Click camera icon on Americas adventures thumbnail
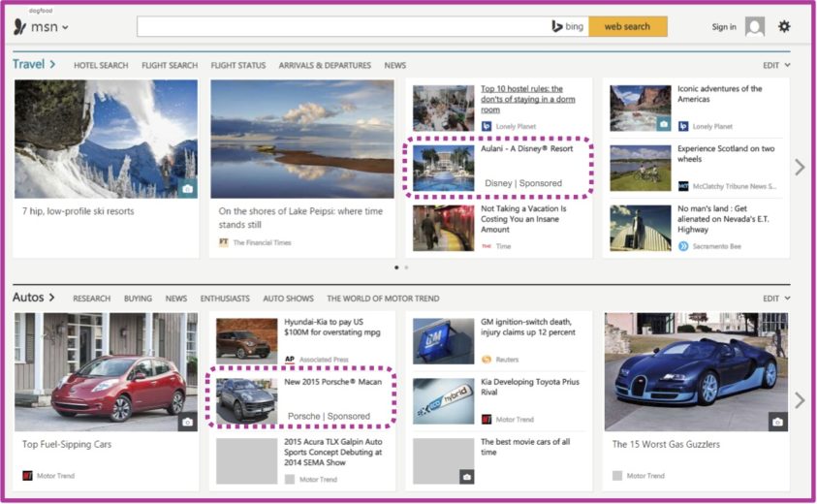 point(663,124)
